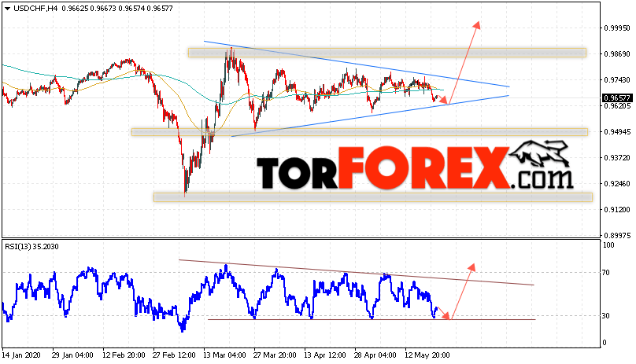
Task: Select the RSI scale level 30
Action: pos(606,316)
